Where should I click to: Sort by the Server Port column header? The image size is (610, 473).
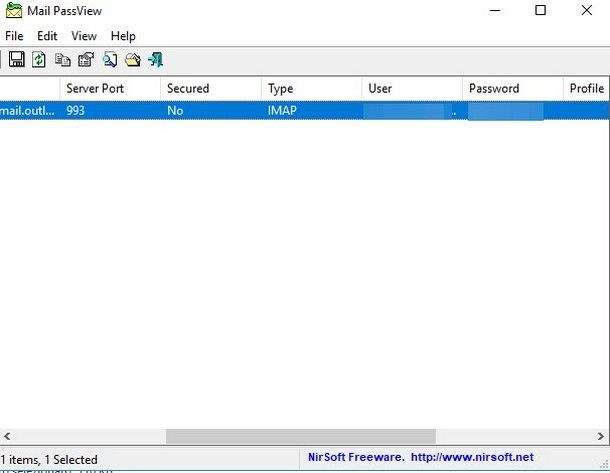click(110, 89)
